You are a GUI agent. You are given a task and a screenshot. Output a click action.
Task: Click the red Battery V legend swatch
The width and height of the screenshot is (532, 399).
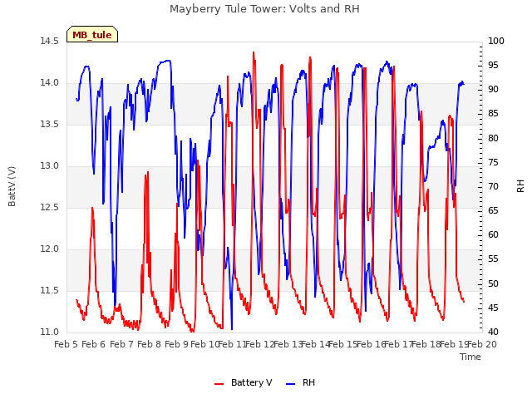[x=219, y=384]
